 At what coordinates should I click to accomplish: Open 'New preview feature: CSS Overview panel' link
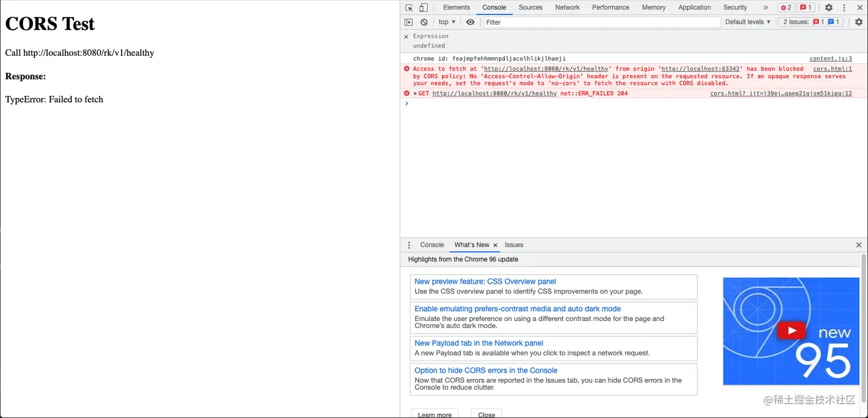coord(485,281)
